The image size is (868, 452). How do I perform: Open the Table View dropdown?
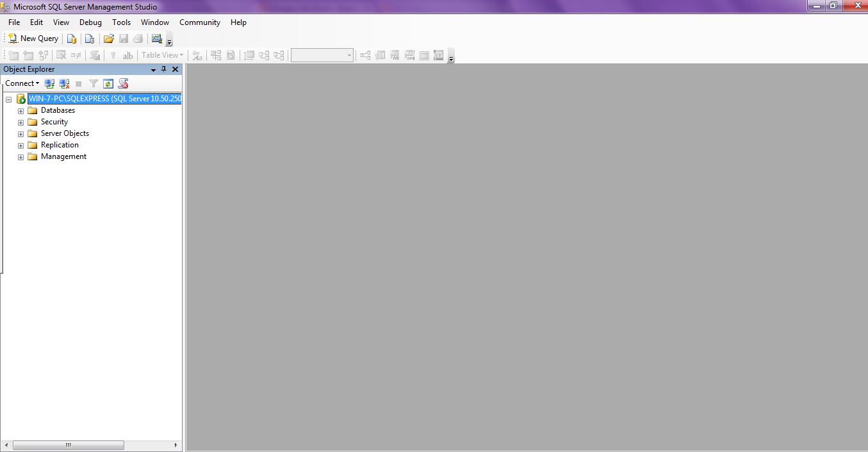click(x=162, y=55)
